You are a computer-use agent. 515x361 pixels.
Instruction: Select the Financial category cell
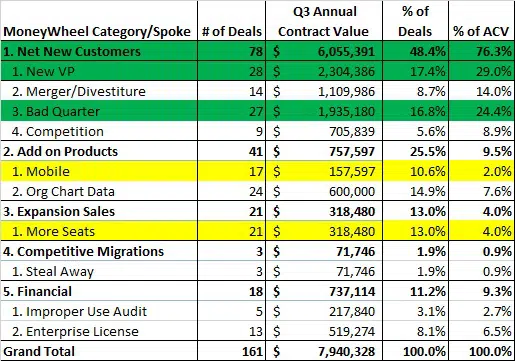[x=99, y=291]
